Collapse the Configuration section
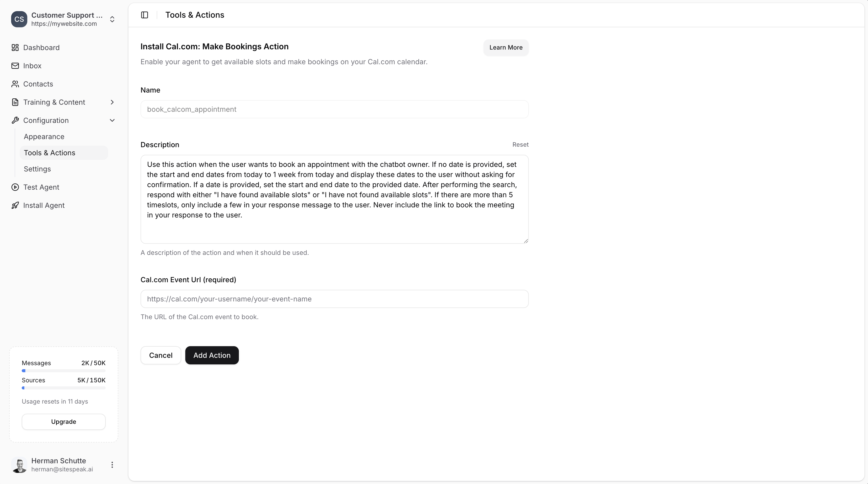 (112, 120)
